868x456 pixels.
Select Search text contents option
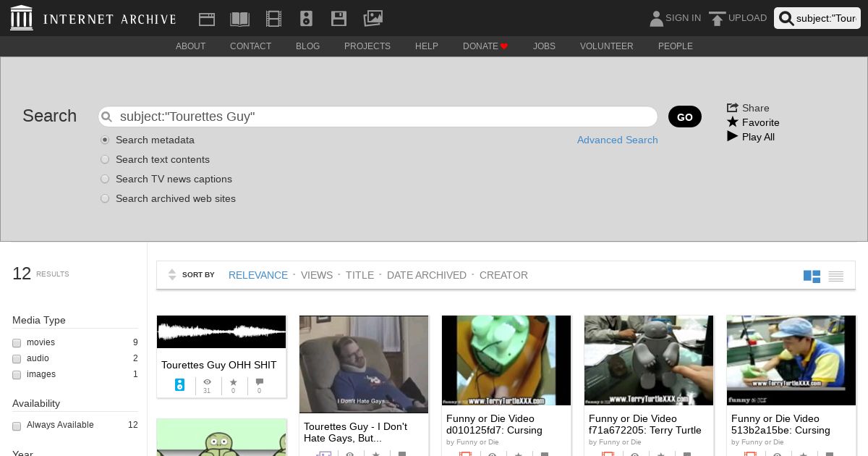coord(105,159)
